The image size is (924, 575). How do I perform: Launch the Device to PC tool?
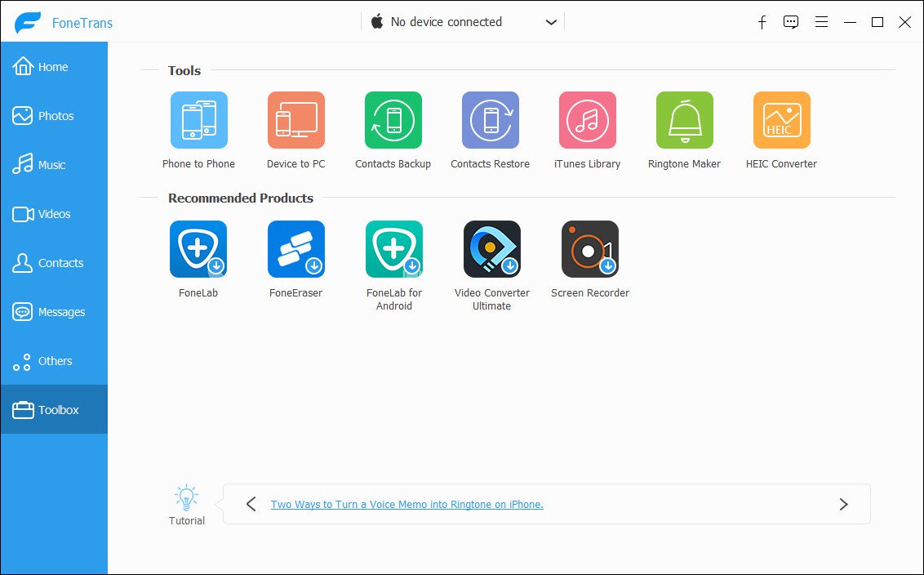coord(295,119)
